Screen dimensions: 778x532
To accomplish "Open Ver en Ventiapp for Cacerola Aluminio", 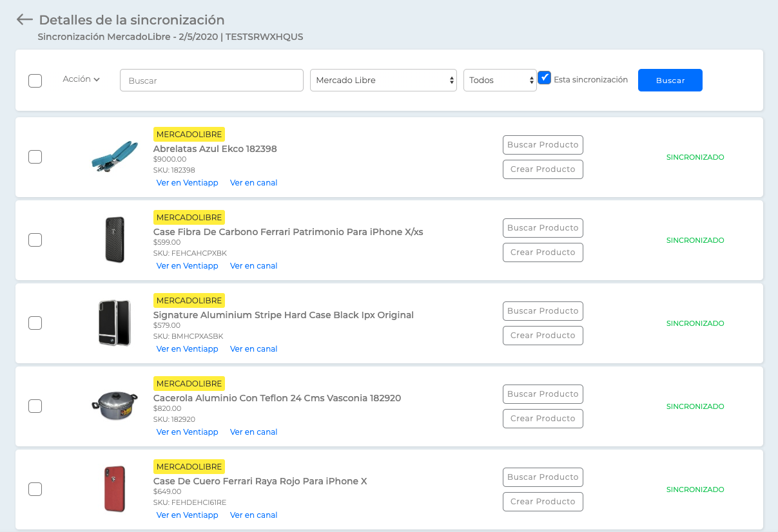I will click(x=188, y=432).
